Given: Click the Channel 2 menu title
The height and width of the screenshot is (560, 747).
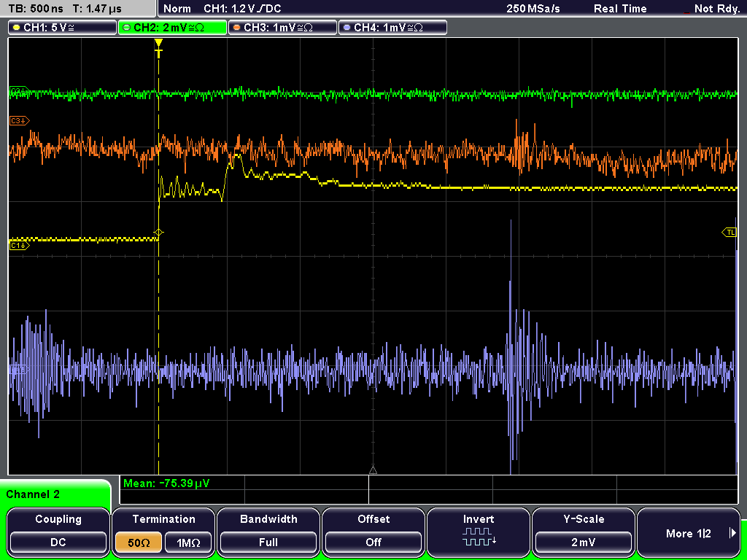Looking at the screenshot, I should click(33, 494).
